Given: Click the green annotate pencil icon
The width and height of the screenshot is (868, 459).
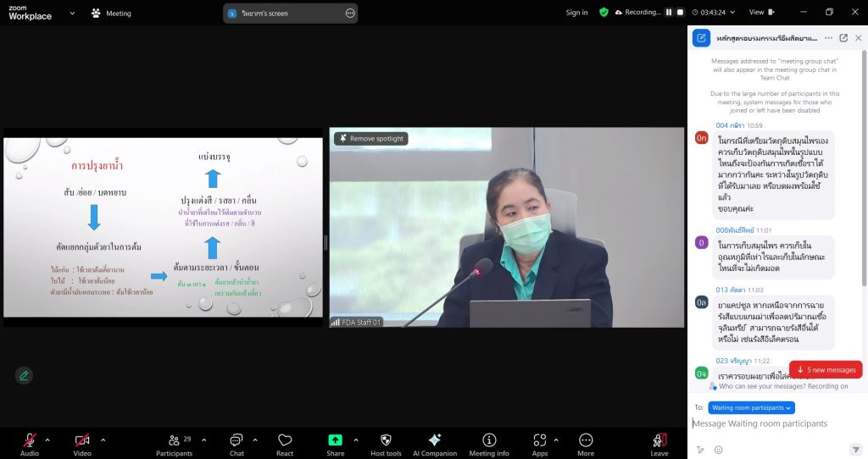Looking at the screenshot, I should click(24, 375).
